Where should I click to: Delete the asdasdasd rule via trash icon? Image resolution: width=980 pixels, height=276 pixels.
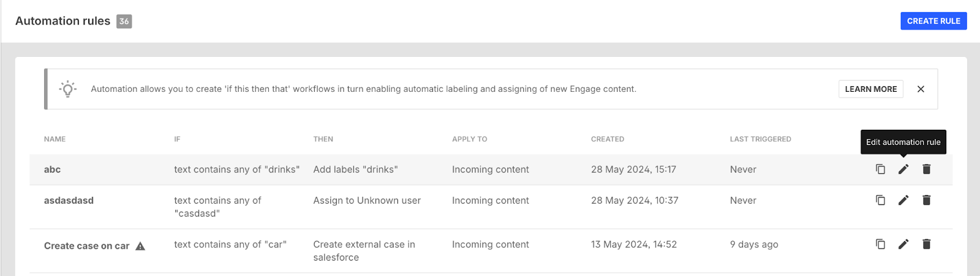(x=927, y=200)
